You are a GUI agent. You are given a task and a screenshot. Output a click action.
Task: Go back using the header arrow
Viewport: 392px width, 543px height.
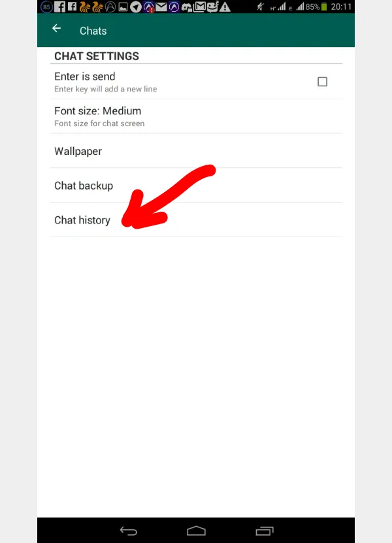56,28
